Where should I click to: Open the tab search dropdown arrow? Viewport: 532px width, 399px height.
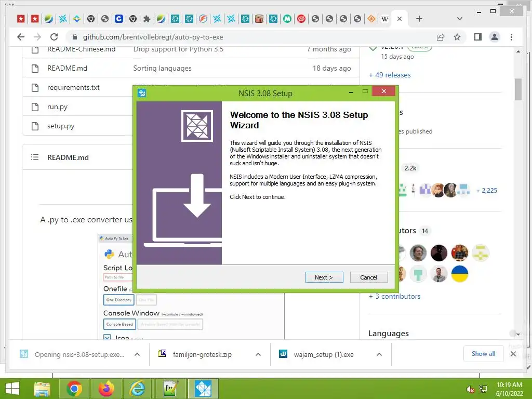point(460,19)
